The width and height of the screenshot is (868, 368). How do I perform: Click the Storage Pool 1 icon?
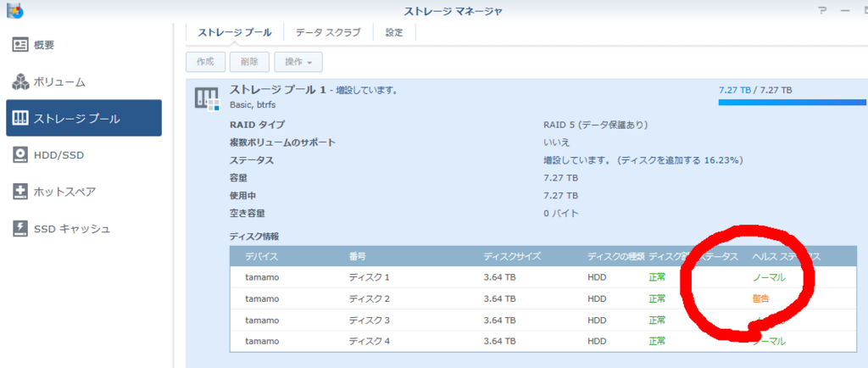point(207,99)
